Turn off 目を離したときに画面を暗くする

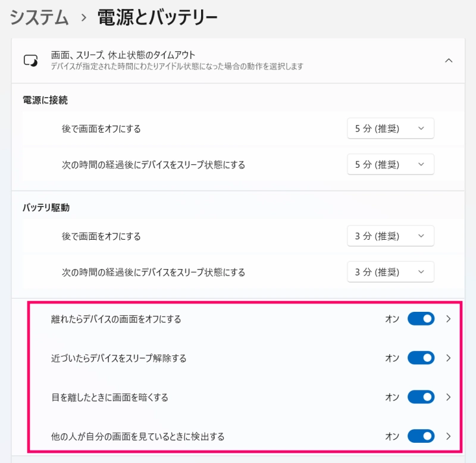pos(421,397)
